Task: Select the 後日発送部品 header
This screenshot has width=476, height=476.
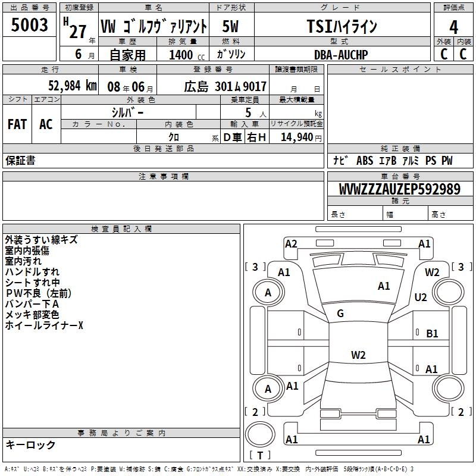Action: click(163, 148)
